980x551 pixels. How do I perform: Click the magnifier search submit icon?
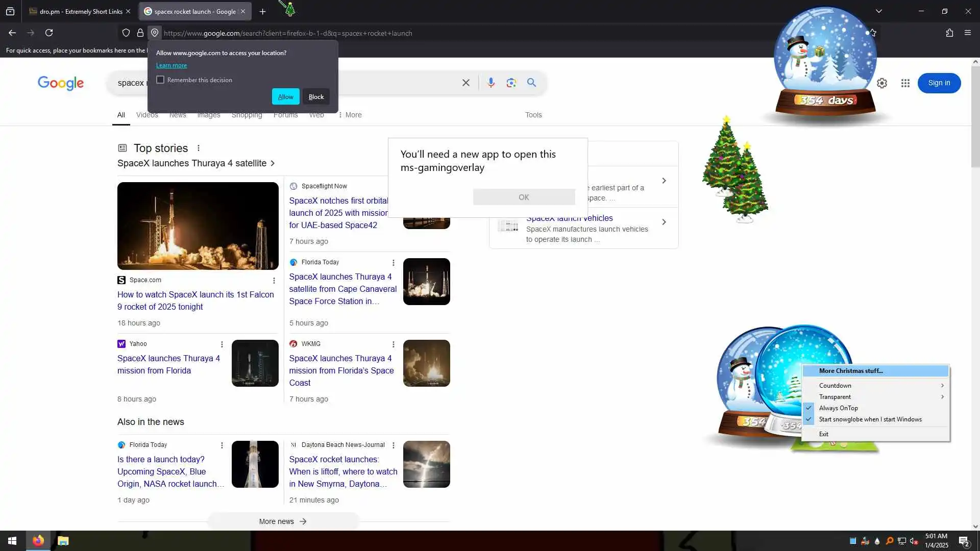pos(531,83)
